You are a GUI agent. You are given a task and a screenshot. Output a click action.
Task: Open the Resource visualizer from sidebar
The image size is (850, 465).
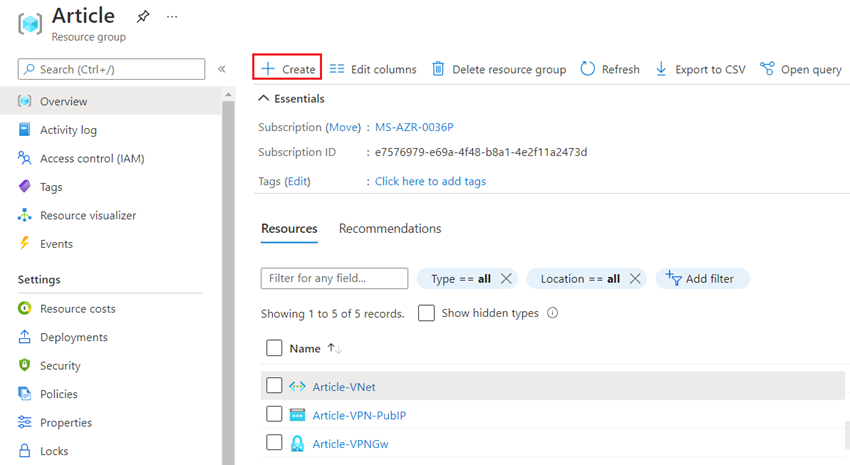pos(87,215)
